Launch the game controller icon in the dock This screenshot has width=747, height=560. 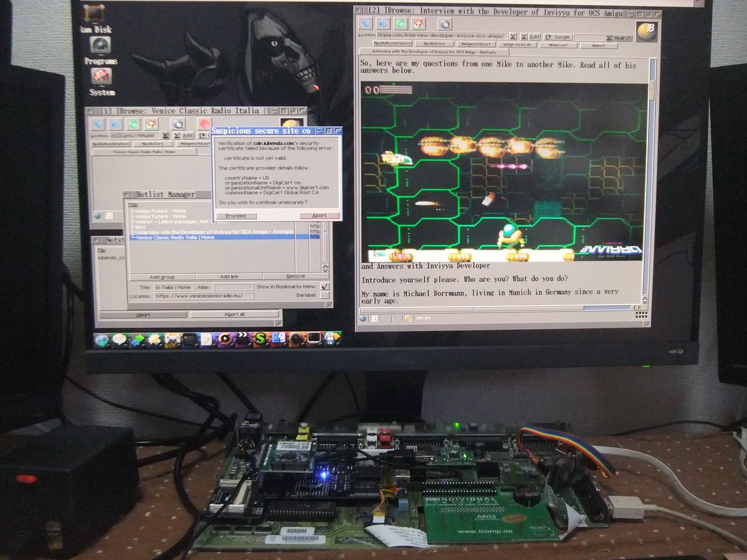(172, 340)
